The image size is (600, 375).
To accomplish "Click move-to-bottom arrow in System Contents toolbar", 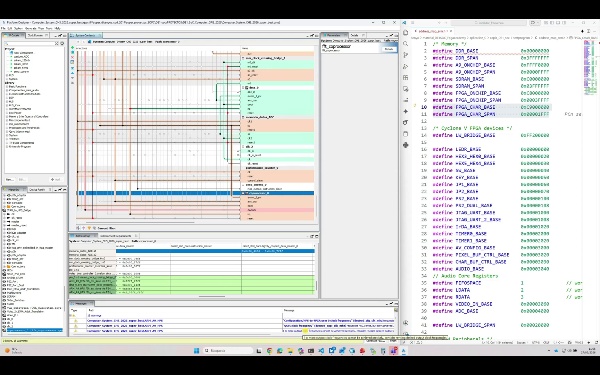I will (x=72, y=83).
